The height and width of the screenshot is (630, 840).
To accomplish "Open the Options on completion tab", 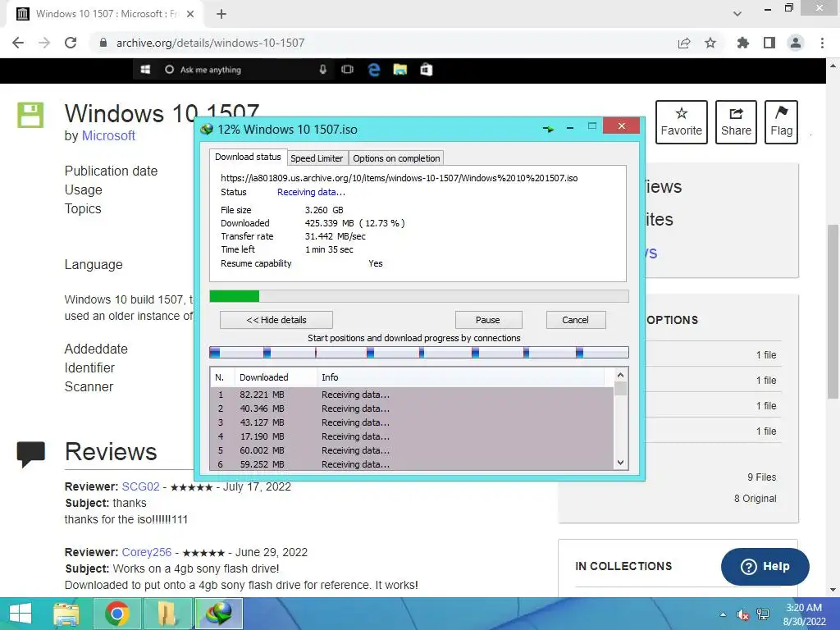I will [396, 158].
